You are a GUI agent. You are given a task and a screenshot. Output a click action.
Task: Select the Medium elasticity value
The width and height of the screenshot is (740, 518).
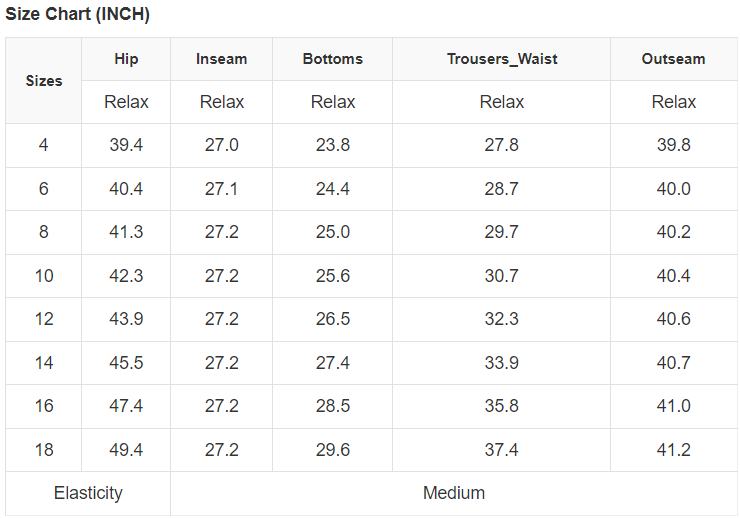[x=454, y=493]
